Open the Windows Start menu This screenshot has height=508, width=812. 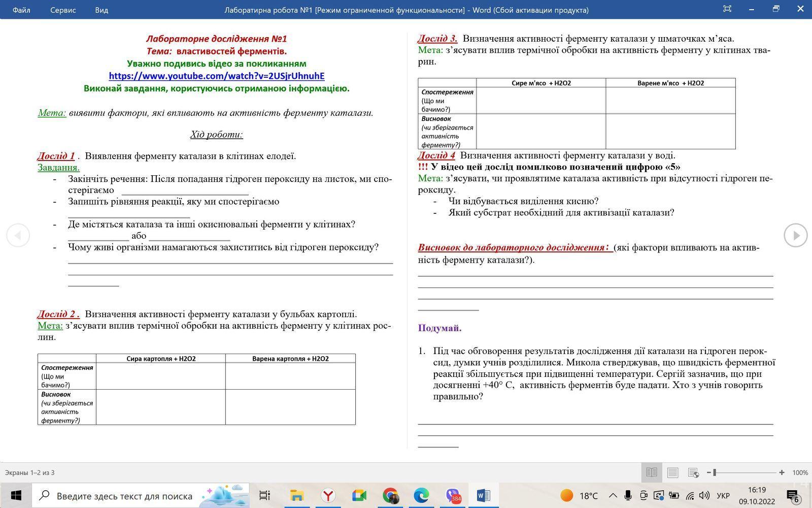16,495
